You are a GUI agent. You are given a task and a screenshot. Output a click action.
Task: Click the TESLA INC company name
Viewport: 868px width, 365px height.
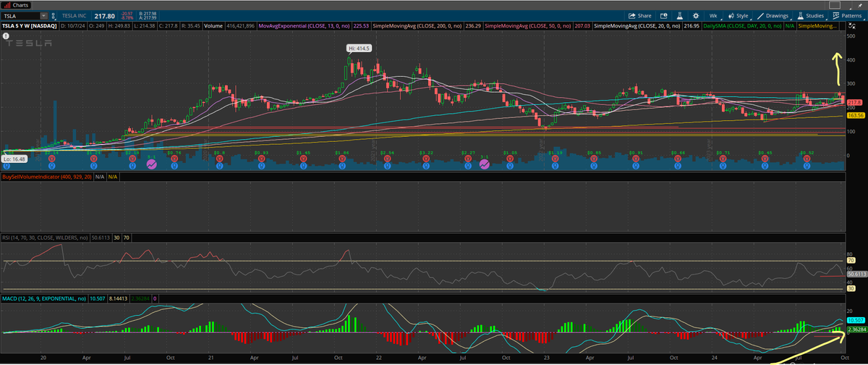75,16
